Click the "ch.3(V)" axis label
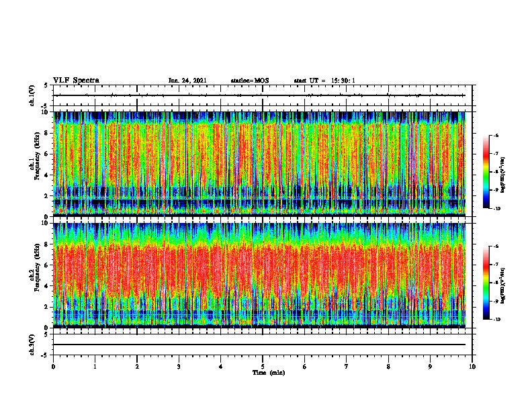The width and height of the screenshot is (532, 411). [32, 345]
